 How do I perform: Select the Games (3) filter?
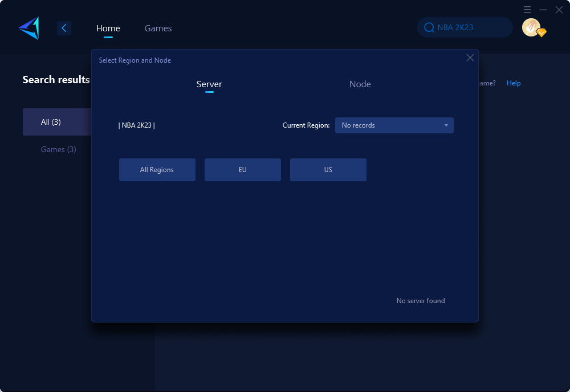tap(58, 149)
